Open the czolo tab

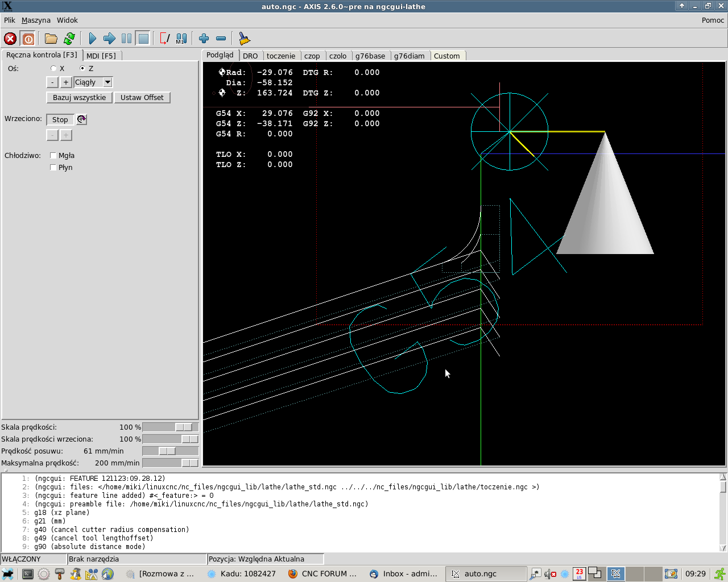(338, 56)
